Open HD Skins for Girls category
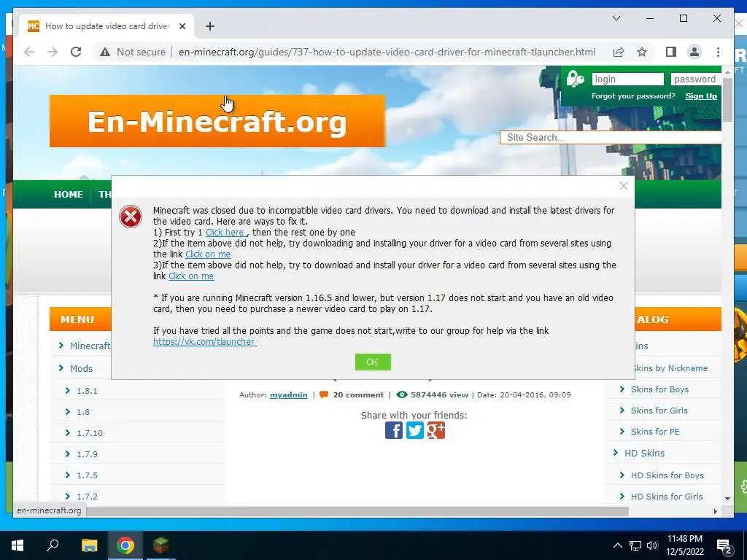Image resolution: width=747 pixels, height=560 pixels. pyautogui.click(x=667, y=497)
